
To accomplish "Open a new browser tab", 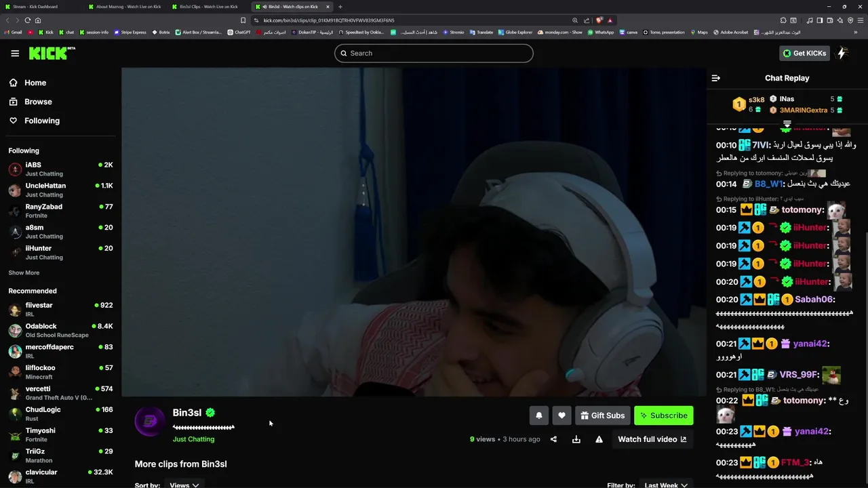I will (340, 7).
